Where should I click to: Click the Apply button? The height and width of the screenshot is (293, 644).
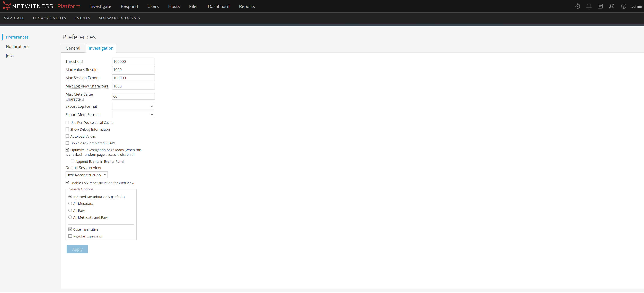(x=77, y=249)
